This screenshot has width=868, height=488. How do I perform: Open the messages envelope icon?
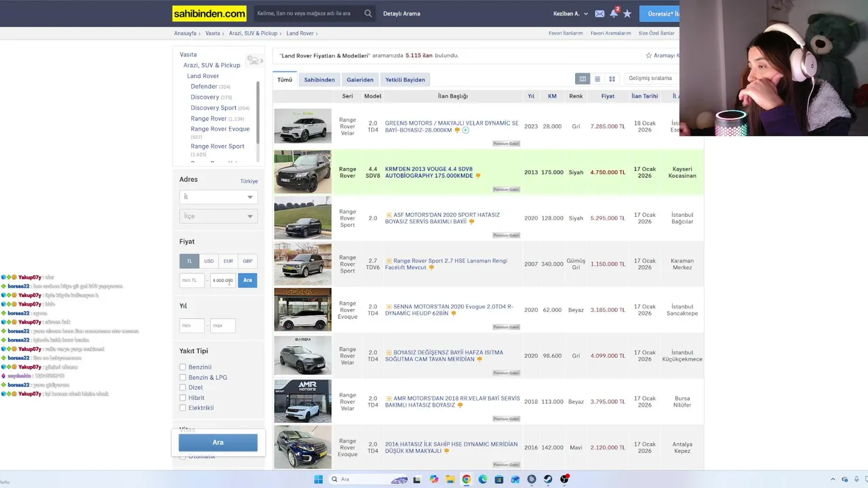[x=599, y=14]
